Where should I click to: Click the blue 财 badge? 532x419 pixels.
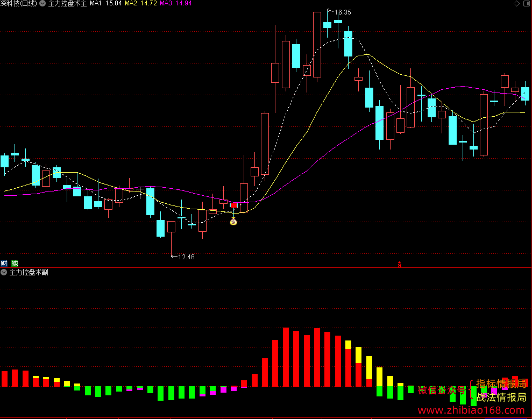[x=4, y=263]
